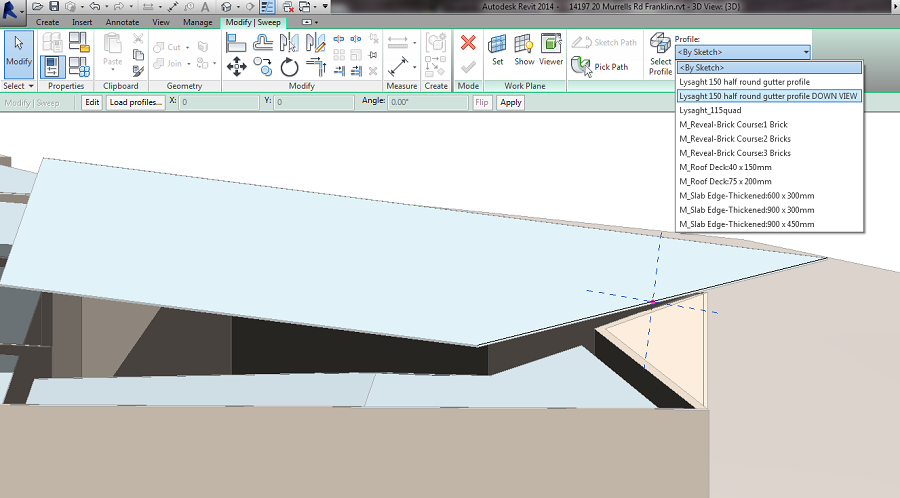Open the quick access toolbar customize arrow
Image resolution: width=900 pixels, height=498 pixels.
click(325, 6)
